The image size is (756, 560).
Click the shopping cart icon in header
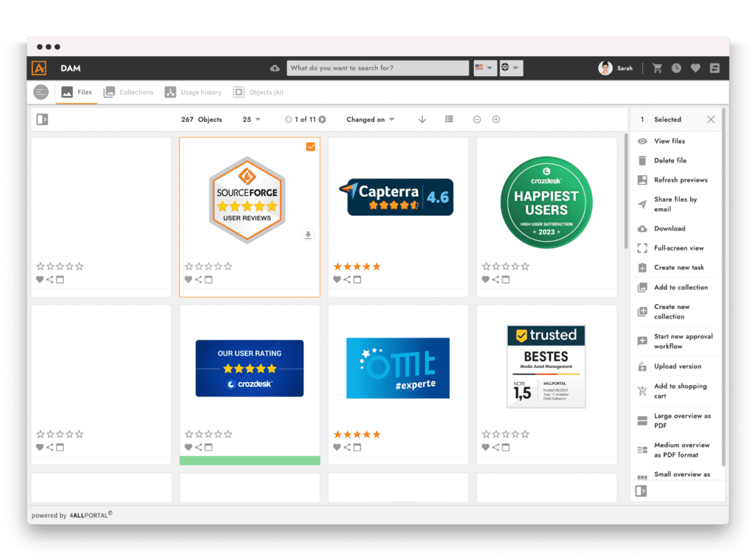coord(657,68)
